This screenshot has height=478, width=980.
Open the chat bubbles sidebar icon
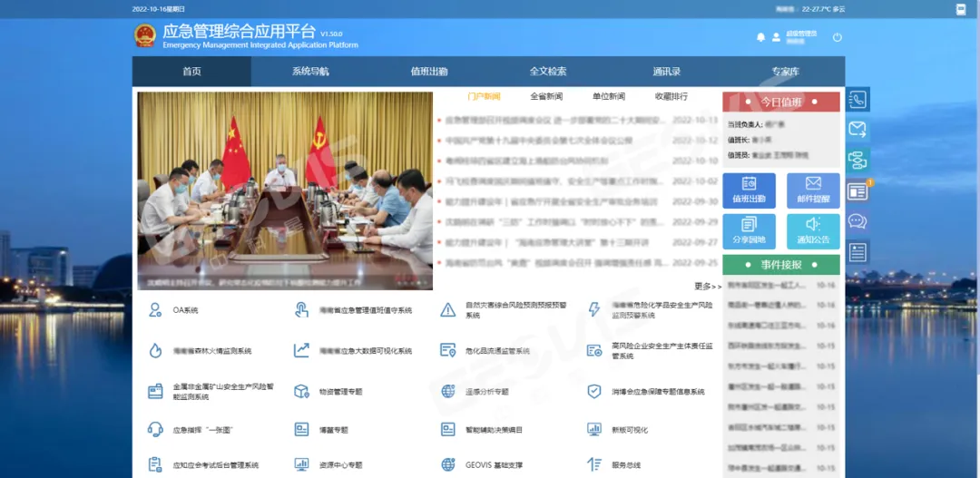(x=857, y=221)
